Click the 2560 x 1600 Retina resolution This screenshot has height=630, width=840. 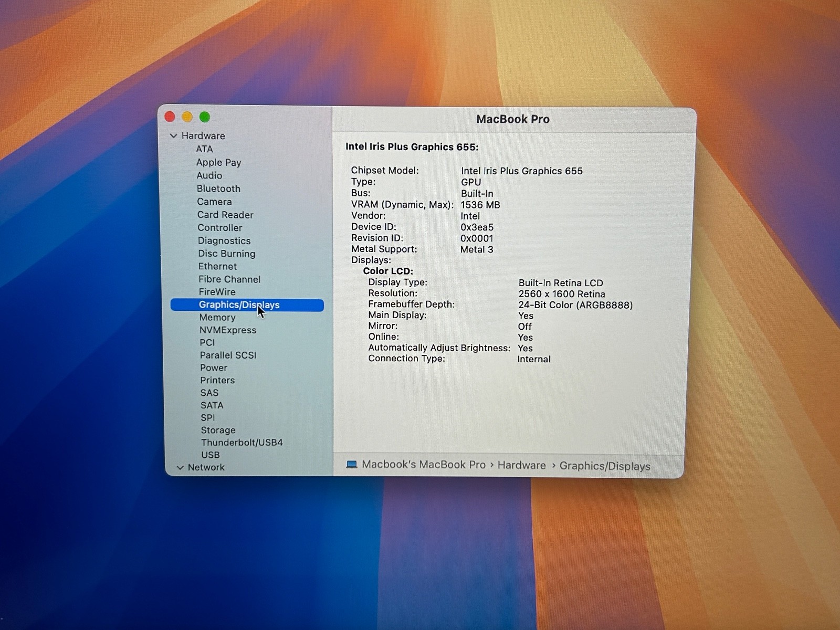[x=562, y=294]
